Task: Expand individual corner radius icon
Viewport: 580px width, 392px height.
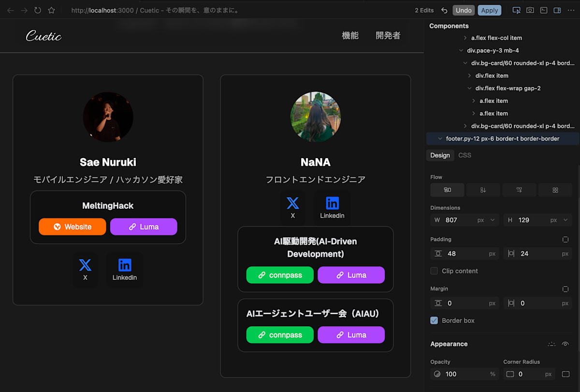Action: click(565, 374)
